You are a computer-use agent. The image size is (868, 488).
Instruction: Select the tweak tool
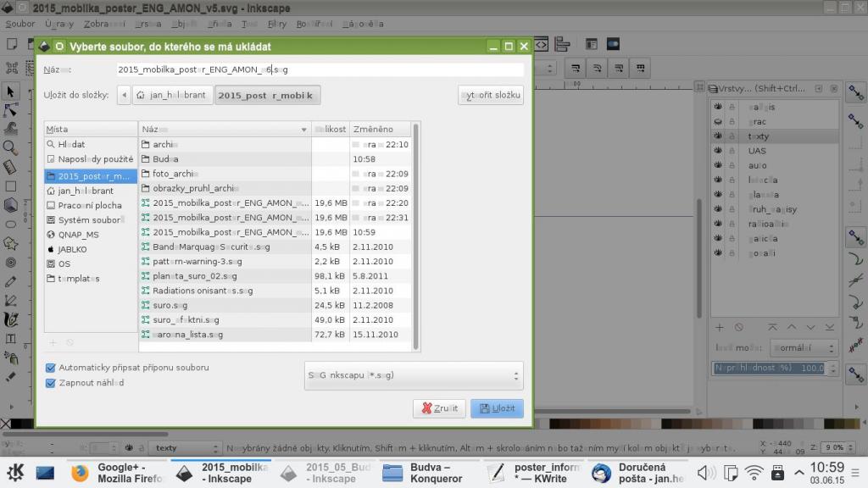(10, 129)
